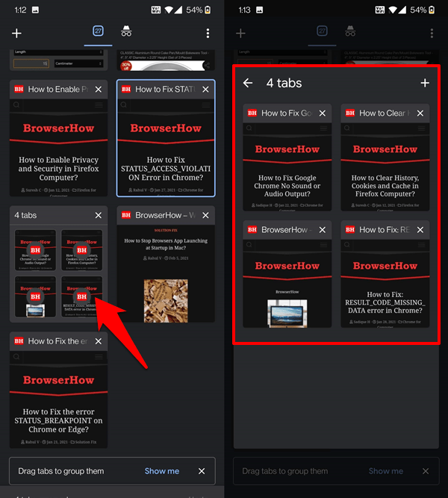Viewport: 448px width, 498px height.
Task: Tap BH favicon of 'How to Enable P' tab
Action: (19, 90)
